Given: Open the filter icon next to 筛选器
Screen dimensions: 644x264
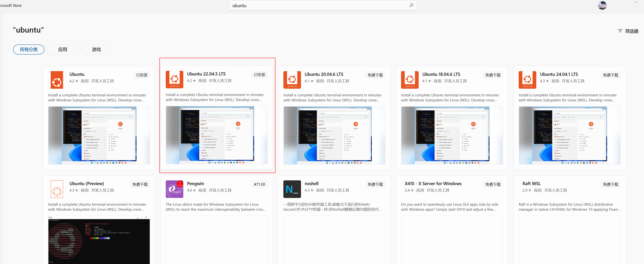Looking at the screenshot, I should [620, 31].
